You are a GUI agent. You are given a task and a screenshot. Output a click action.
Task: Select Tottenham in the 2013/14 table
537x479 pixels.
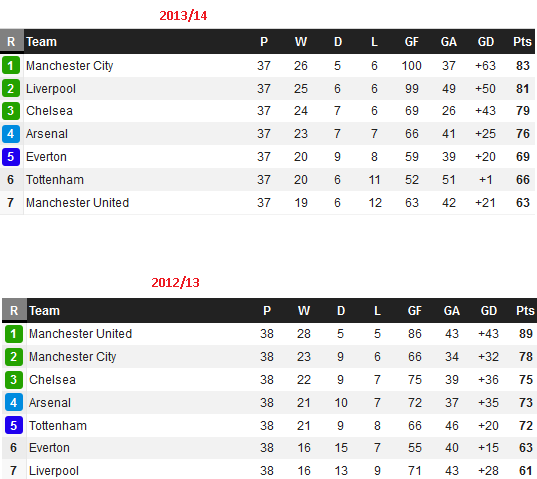(x=55, y=180)
